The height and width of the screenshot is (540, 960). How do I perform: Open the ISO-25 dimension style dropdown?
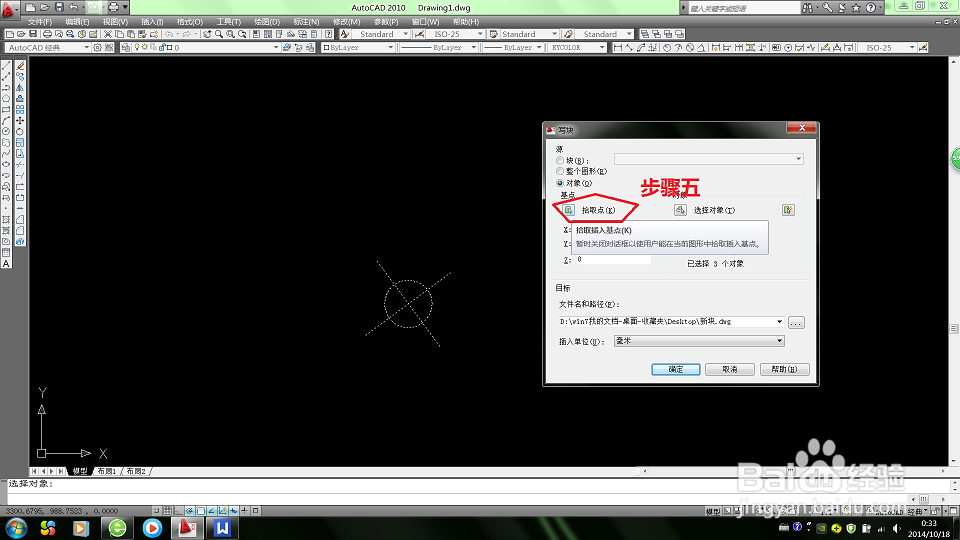click(479, 34)
